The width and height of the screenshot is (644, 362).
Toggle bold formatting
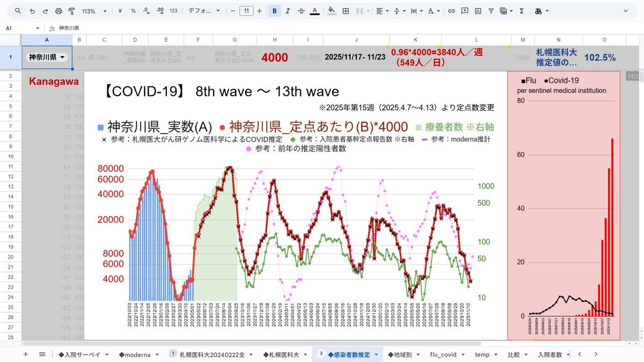[x=275, y=11]
